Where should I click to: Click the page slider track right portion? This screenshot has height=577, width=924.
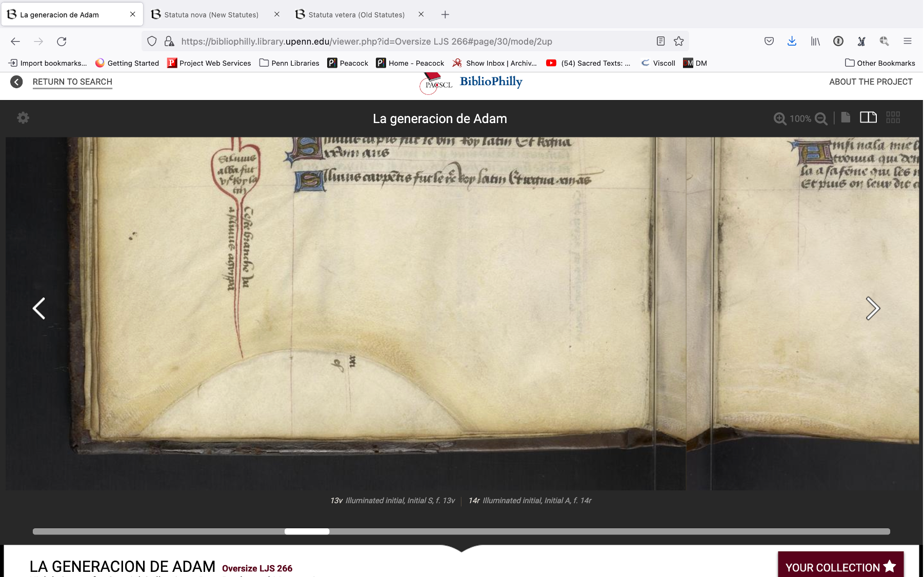point(610,531)
